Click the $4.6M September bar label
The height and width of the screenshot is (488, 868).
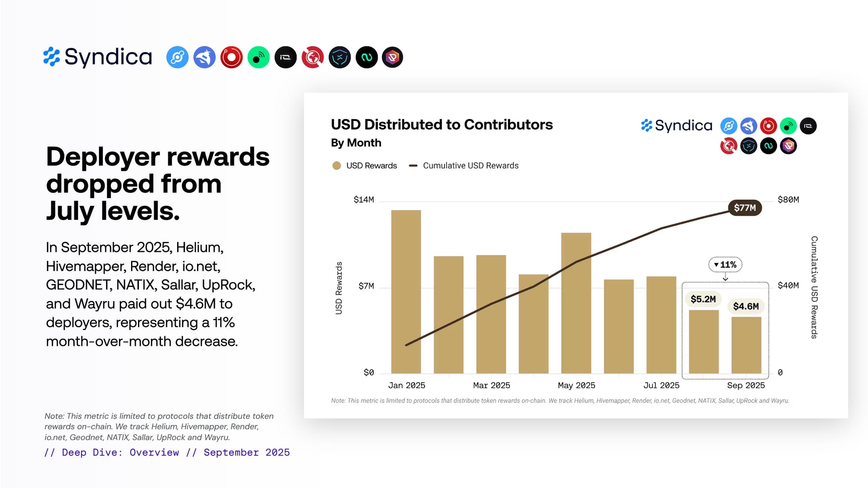(746, 306)
